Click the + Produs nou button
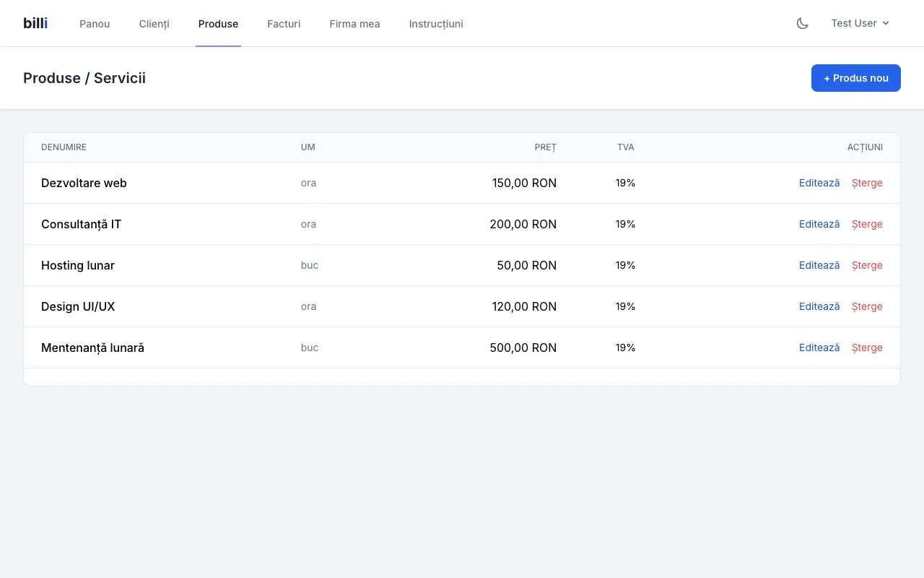 pos(855,78)
